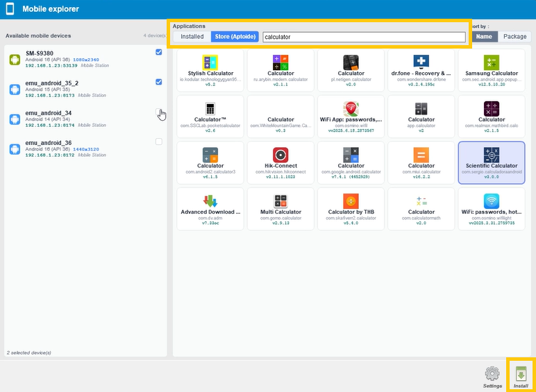Click com.wondershare.drfone package name text
The width and height of the screenshot is (536, 392).
coord(421,79)
